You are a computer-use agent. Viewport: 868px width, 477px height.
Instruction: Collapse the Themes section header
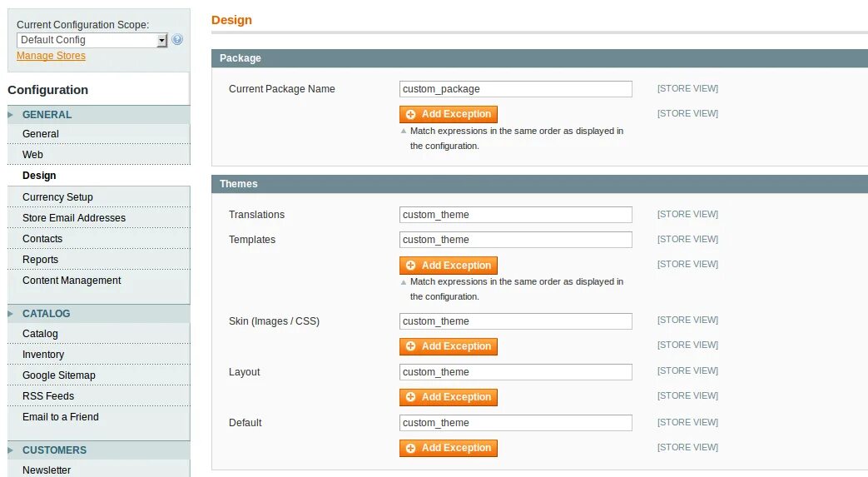[539, 184]
